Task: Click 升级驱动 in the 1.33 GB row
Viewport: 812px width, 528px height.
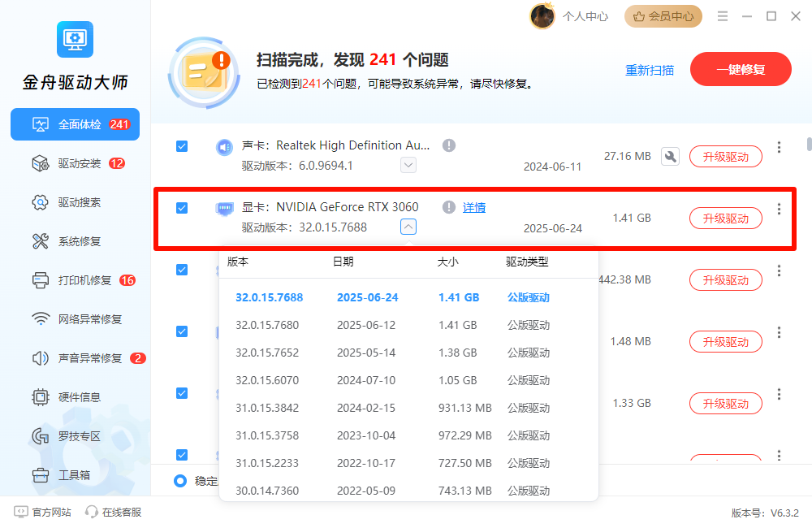Action: [x=725, y=403]
